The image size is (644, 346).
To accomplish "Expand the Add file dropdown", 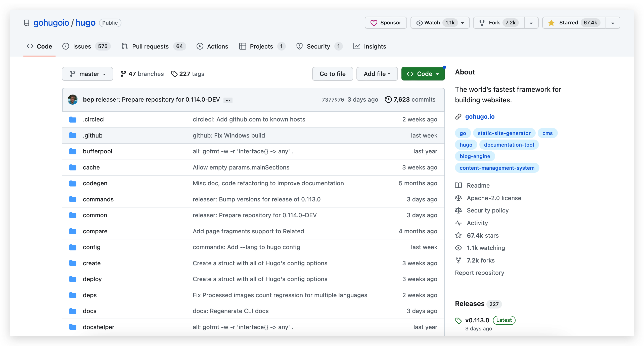I will [377, 74].
